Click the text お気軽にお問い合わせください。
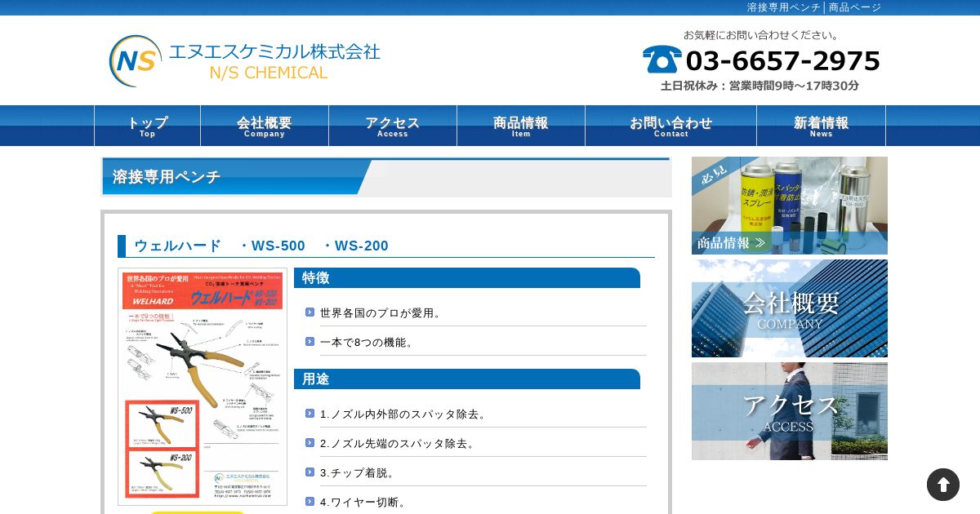The image size is (980, 514). [x=762, y=35]
